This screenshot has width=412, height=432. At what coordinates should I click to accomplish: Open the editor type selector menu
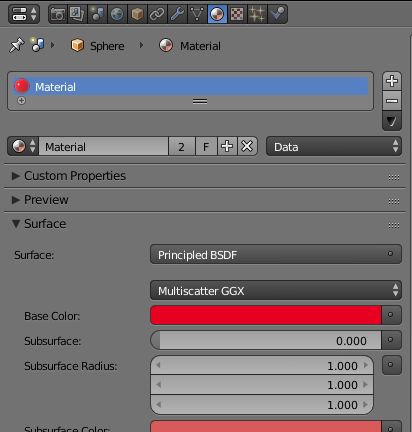(x=24, y=14)
